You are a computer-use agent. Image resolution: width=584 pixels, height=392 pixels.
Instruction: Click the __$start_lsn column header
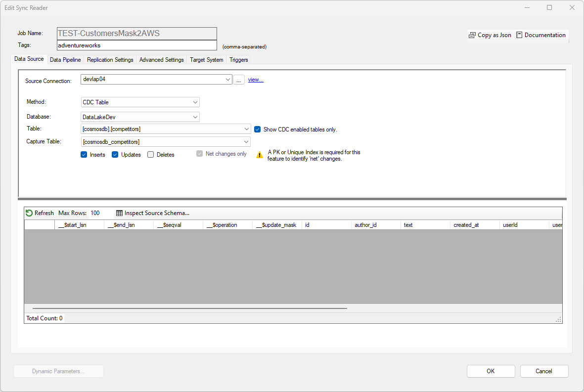pos(79,225)
